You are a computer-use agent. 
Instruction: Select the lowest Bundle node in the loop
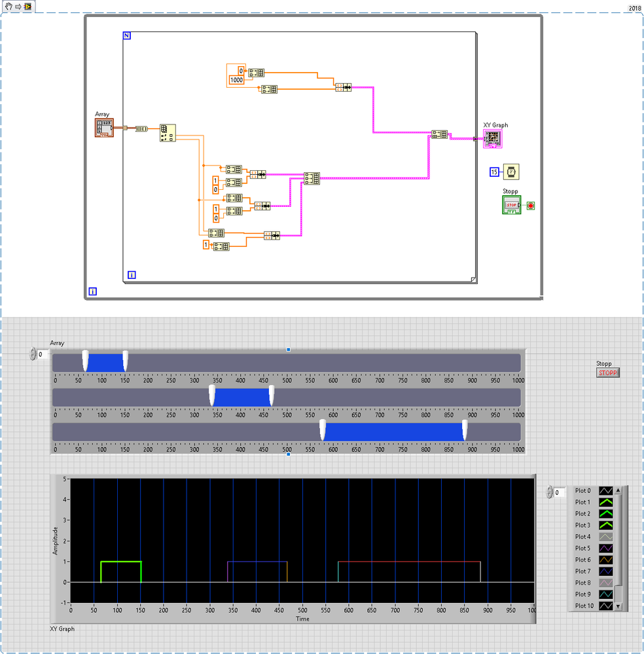coord(272,236)
